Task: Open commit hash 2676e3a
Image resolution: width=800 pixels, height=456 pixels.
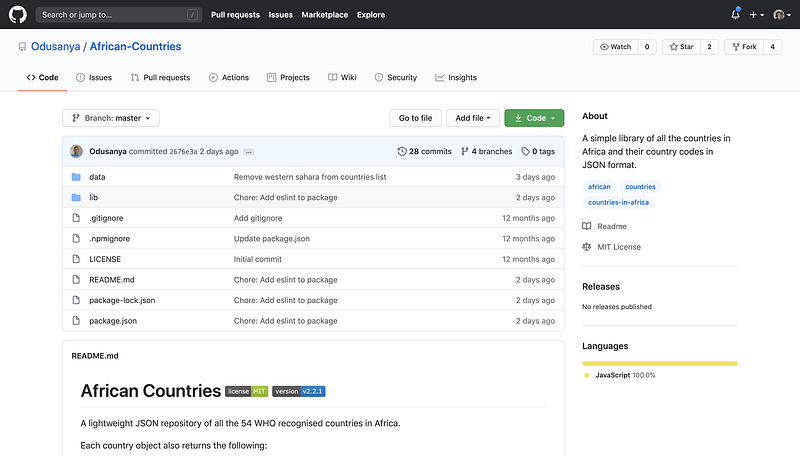Action: 183,151
